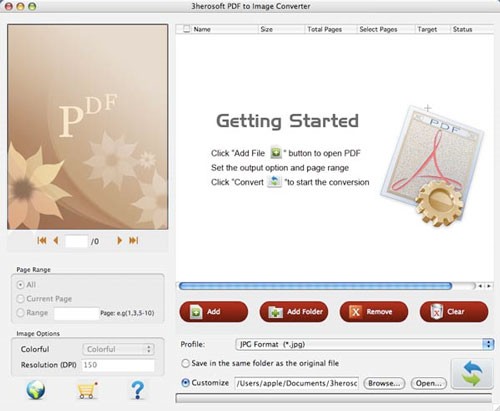
Task: Open help with the question mark icon
Action: (137, 390)
